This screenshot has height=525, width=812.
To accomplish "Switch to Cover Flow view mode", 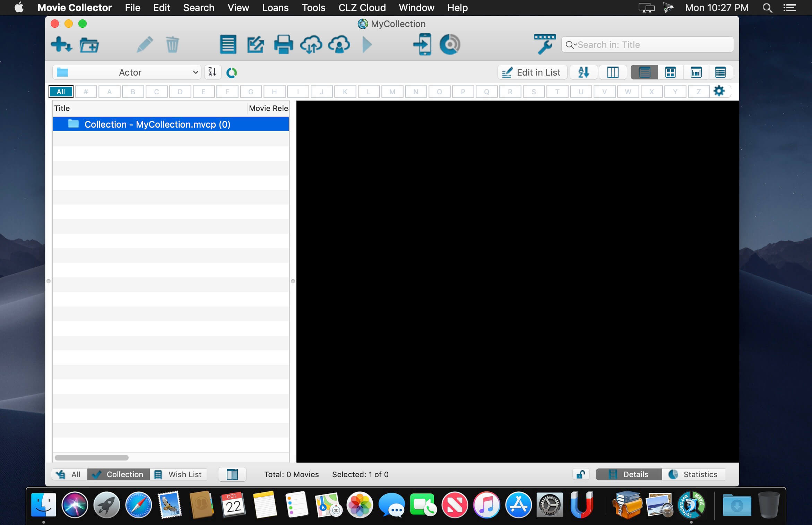I will (x=696, y=72).
